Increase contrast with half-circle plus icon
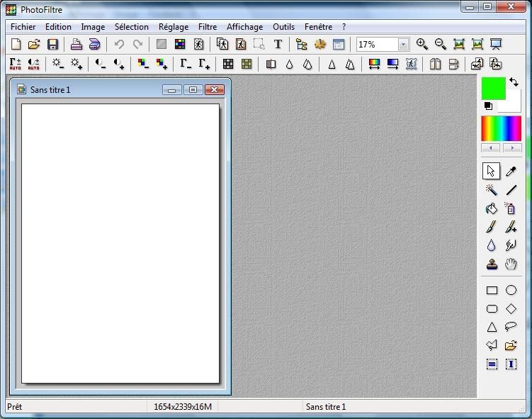This screenshot has height=419, width=532. [119, 64]
